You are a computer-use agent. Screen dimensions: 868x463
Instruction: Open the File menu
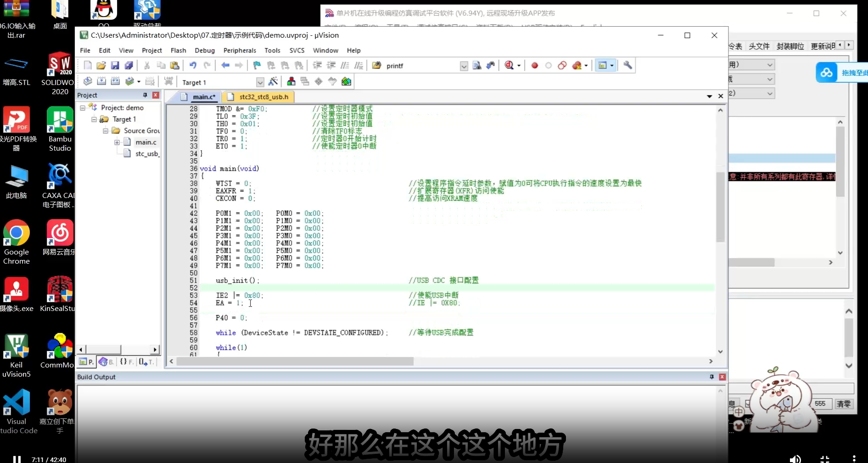pyautogui.click(x=85, y=51)
